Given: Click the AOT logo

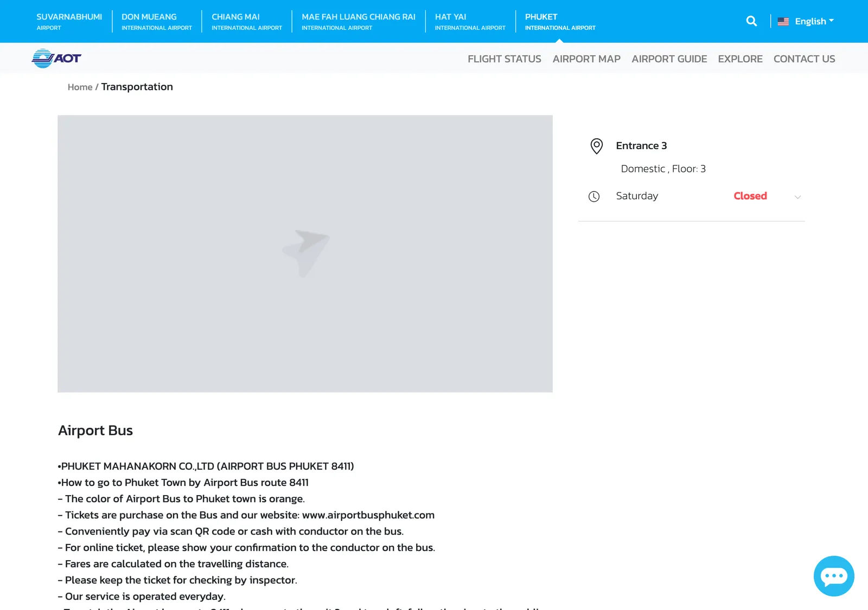Looking at the screenshot, I should [x=56, y=58].
